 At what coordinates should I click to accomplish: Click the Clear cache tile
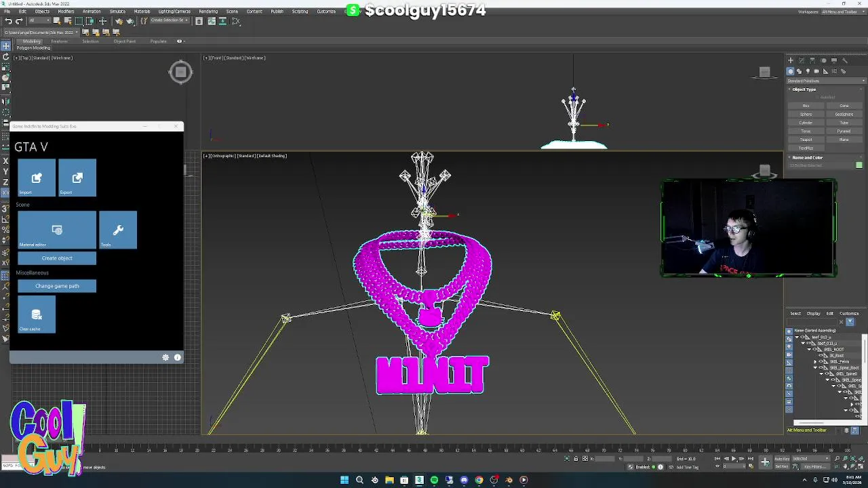click(37, 314)
